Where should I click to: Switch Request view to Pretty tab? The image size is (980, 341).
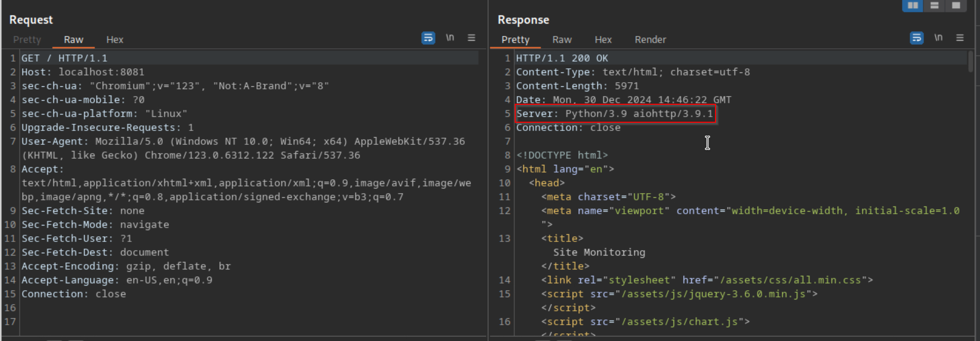tap(27, 40)
